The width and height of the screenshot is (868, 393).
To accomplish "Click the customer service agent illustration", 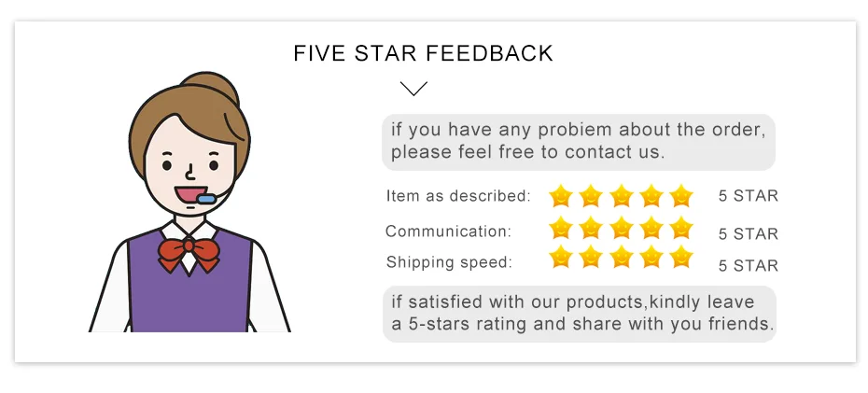I will [189, 202].
